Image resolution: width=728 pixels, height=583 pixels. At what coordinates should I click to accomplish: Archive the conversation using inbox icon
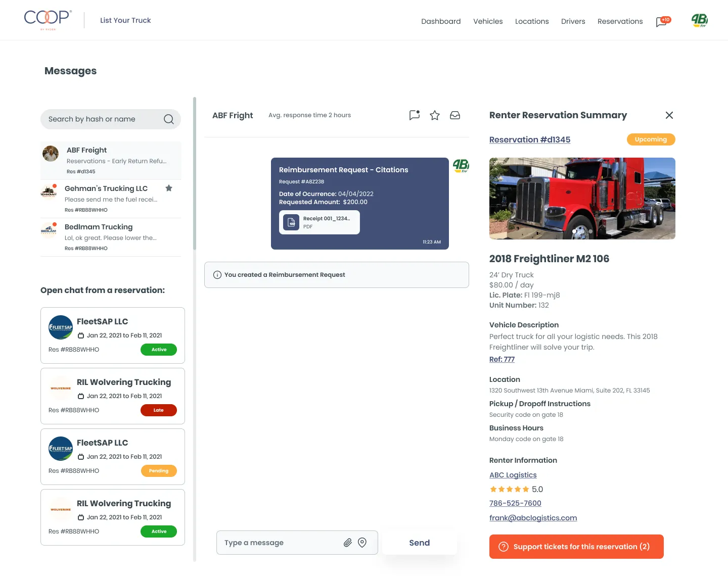point(455,115)
